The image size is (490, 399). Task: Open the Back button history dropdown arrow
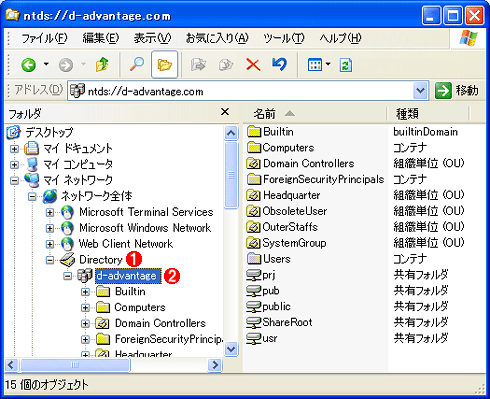pyautogui.click(x=46, y=64)
